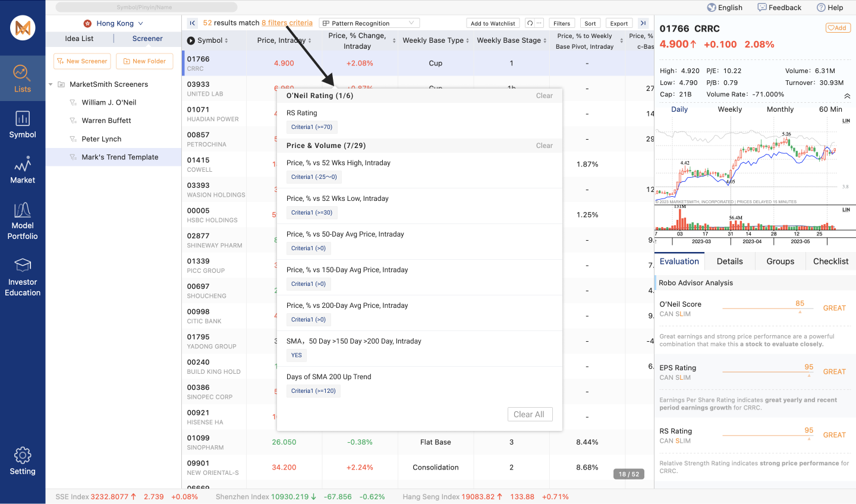Collapse the MarketSmith Screeners folder
Image resolution: width=856 pixels, height=504 pixels.
click(x=50, y=84)
